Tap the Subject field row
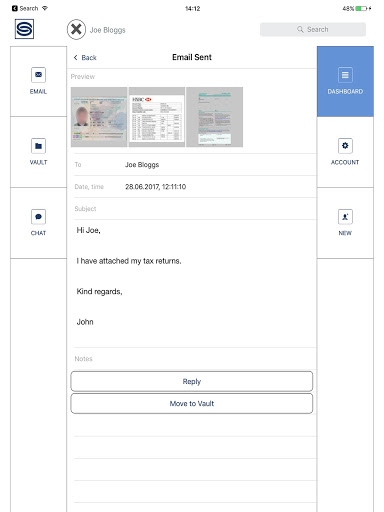Viewport: 384px width, 512px height. (x=195, y=209)
